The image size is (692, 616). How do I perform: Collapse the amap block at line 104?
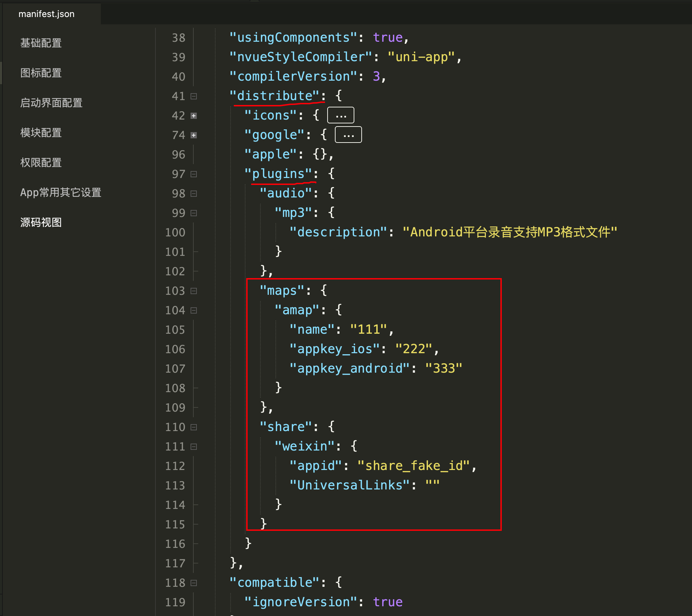[x=194, y=310]
